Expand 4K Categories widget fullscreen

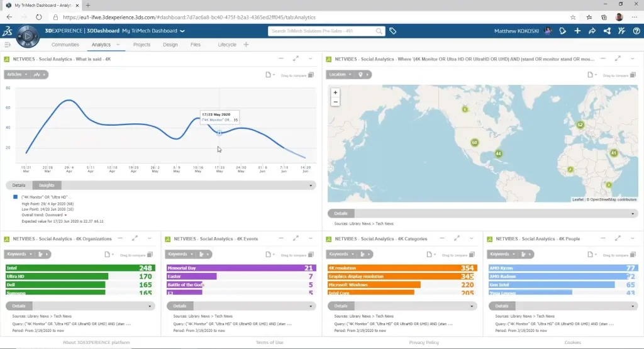coord(457,238)
